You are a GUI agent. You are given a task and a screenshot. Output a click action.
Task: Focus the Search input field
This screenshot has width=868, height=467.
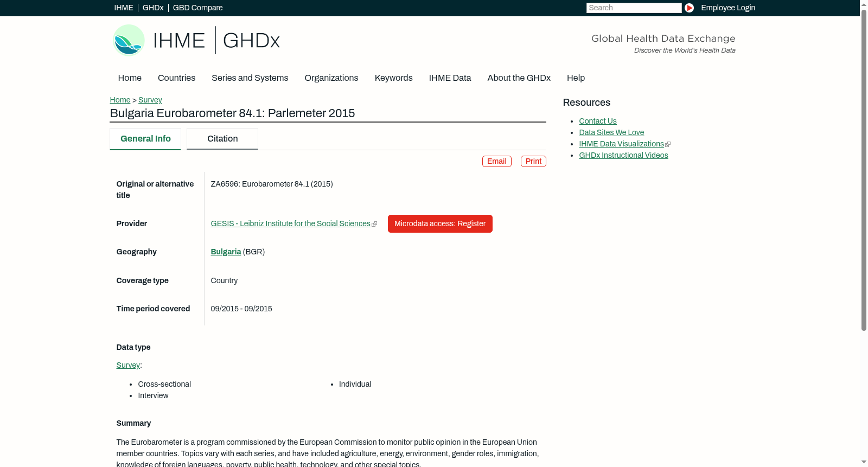634,8
